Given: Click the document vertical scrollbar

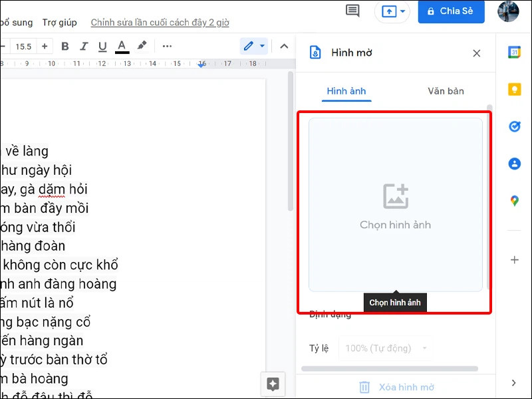Looking at the screenshot, I should [291, 141].
